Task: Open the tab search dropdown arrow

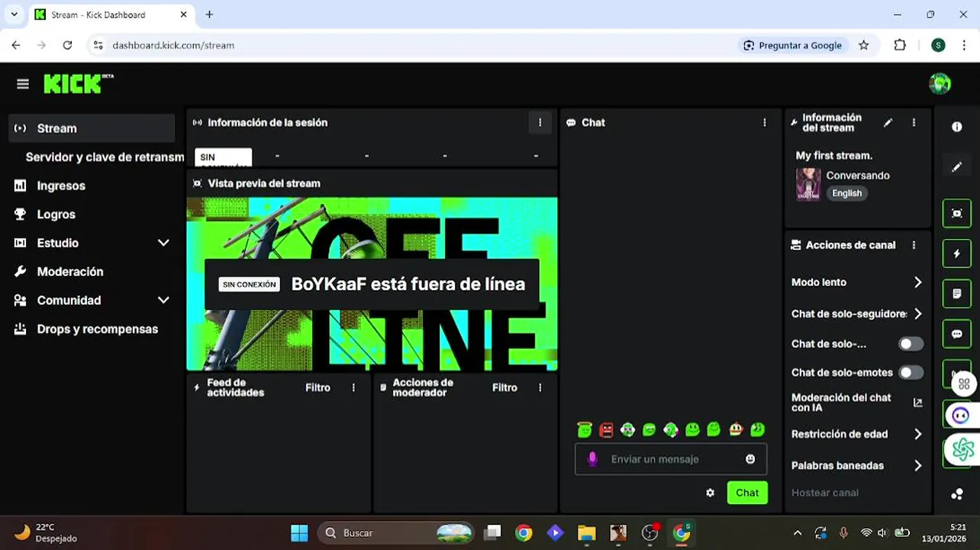Action: pyautogui.click(x=14, y=15)
